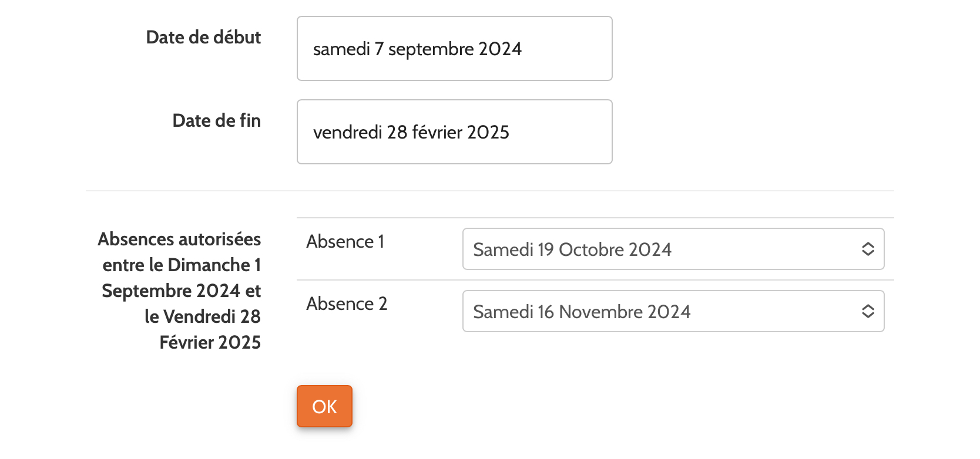Click the "samedi 7 septembre 2024" start date text
This screenshot has height=459, width=980.
tap(417, 49)
